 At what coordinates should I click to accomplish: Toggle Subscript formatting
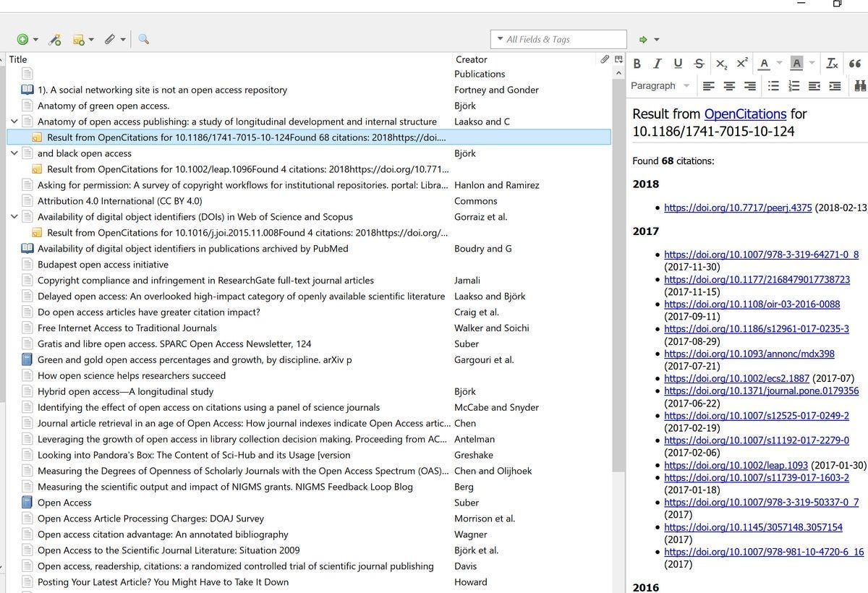click(722, 64)
